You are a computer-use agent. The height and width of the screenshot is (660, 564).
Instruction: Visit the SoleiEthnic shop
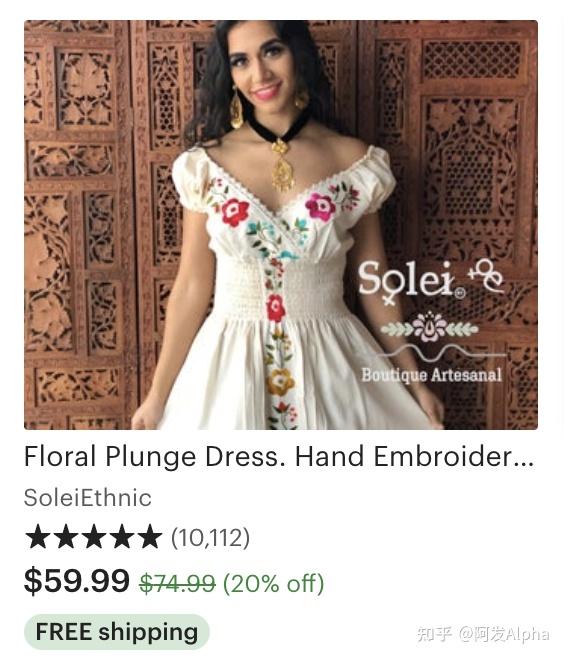click(x=88, y=498)
